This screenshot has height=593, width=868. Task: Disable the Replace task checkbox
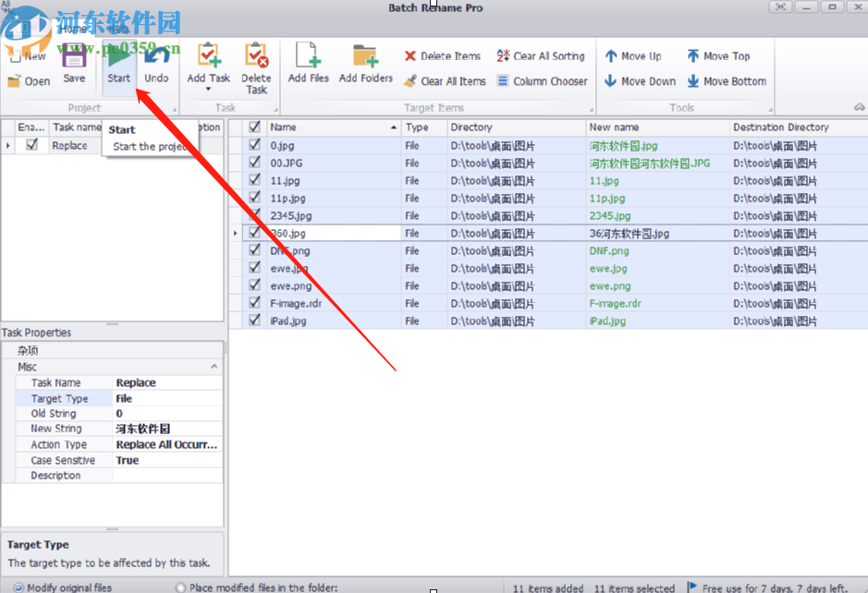pos(32,144)
